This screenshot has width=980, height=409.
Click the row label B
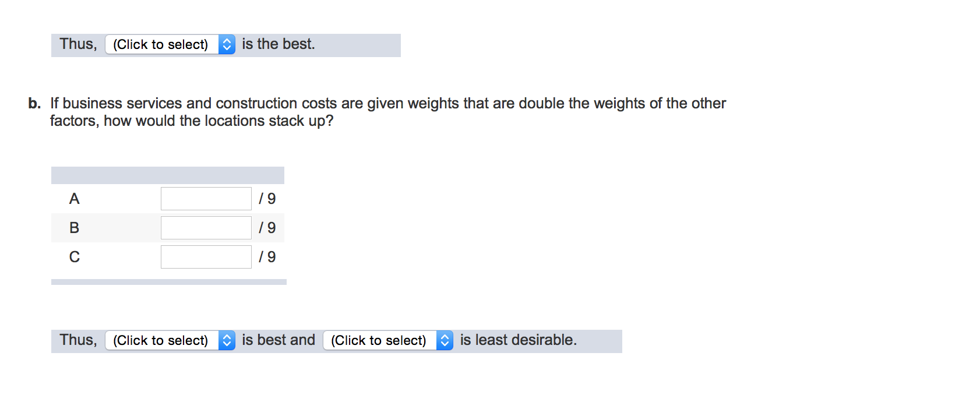[74, 228]
